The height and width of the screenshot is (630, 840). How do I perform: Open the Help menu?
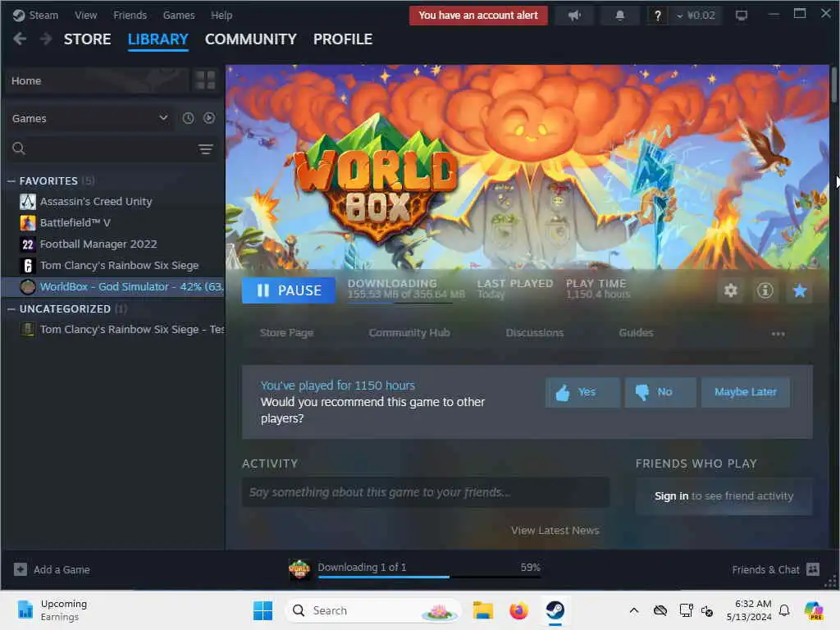[221, 15]
